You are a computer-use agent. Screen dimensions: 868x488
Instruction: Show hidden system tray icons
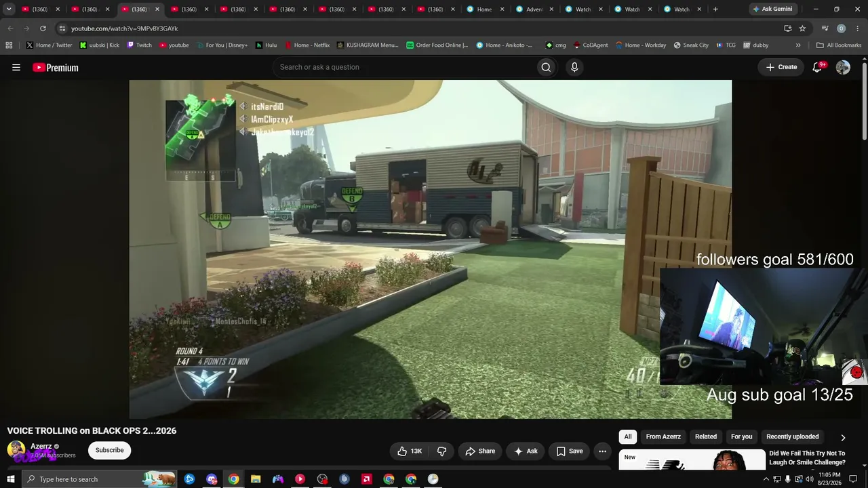(766, 479)
